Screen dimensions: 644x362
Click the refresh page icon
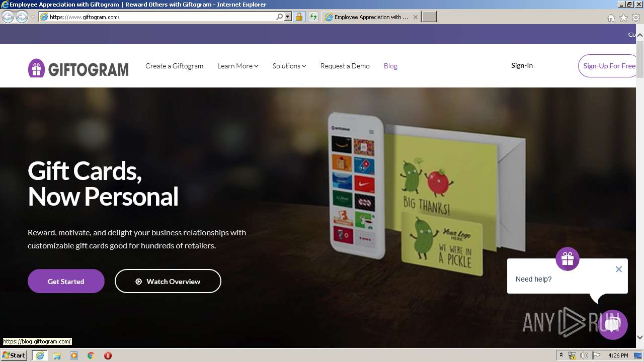coord(313,17)
